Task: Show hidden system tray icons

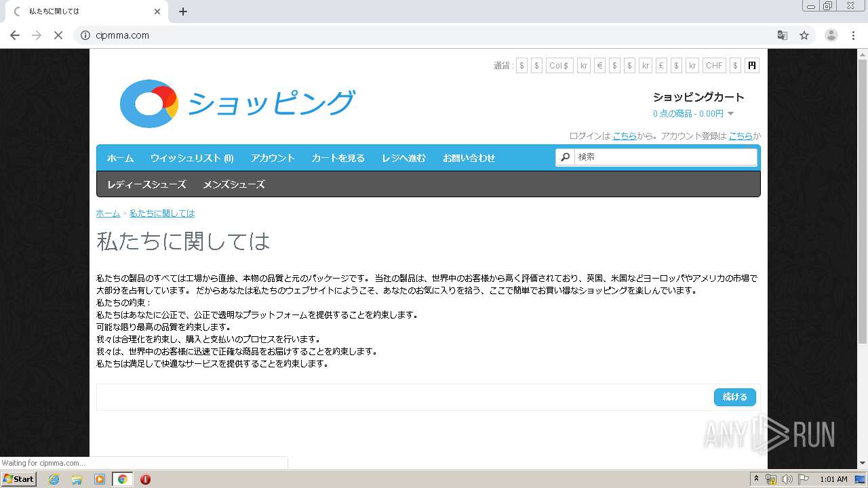Action: coord(756,479)
